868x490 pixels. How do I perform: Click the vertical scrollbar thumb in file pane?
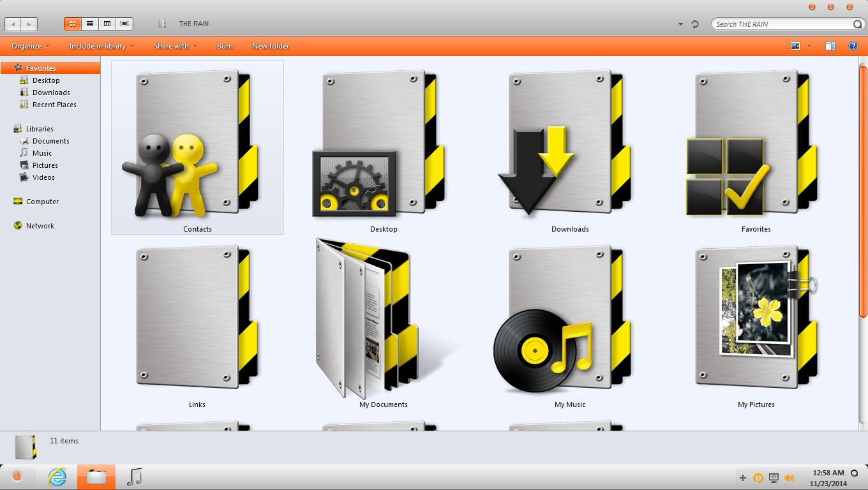[x=862, y=191]
